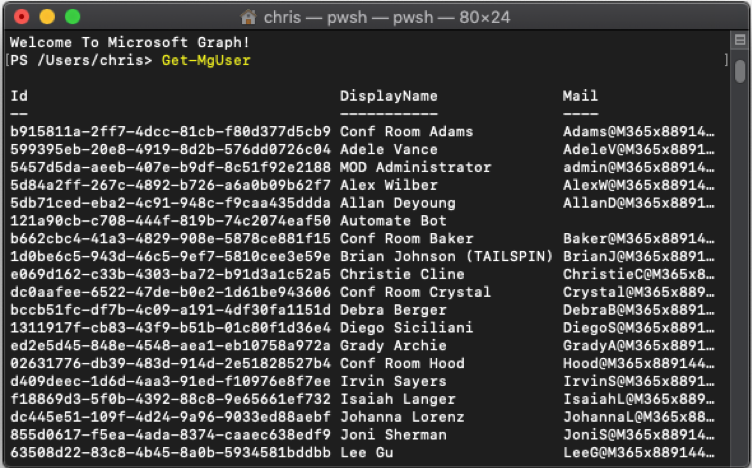The width and height of the screenshot is (752, 468).
Task: Click the Mail column header
Action: pos(580,96)
